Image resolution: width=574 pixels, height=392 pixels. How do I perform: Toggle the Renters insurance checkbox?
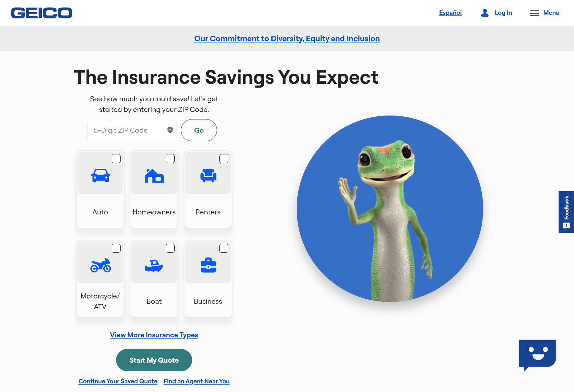tap(224, 158)
